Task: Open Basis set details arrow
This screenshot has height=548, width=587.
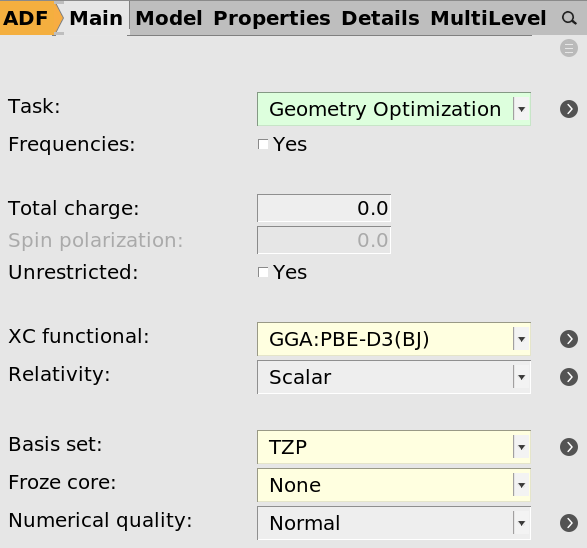Action: point(569,447)
